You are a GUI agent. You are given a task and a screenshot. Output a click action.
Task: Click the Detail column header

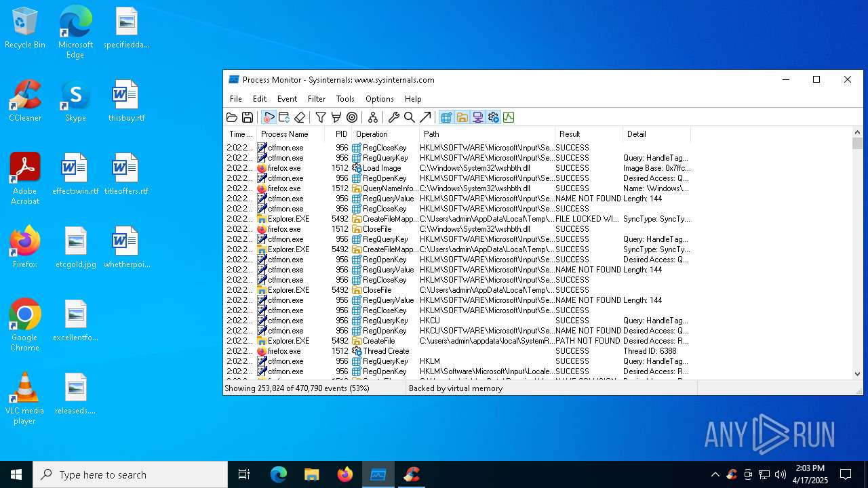point(657,134)
